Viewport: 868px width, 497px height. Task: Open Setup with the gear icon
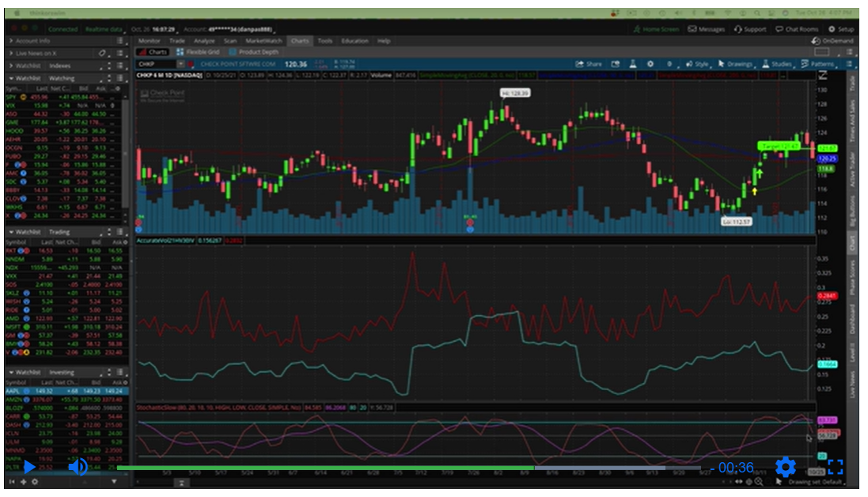[841, 29]
